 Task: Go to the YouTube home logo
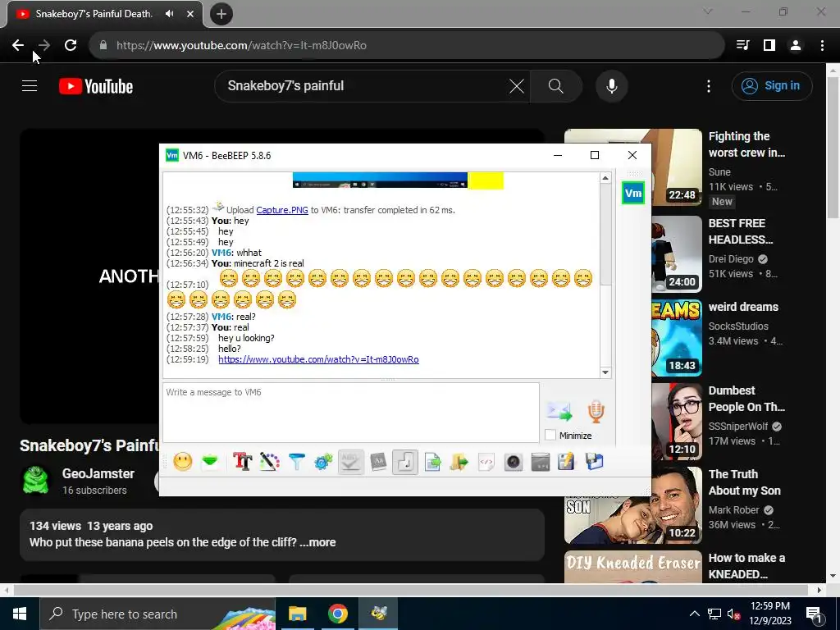(96, 86)
